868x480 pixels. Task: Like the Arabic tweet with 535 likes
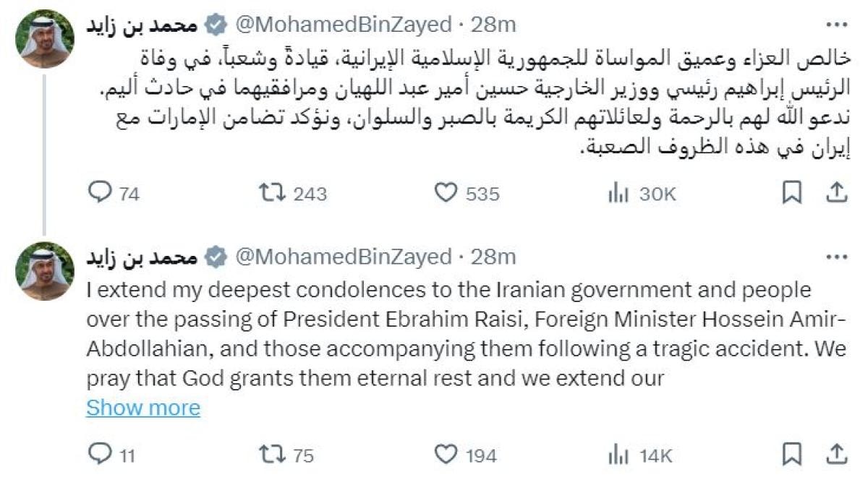(446, 192)
